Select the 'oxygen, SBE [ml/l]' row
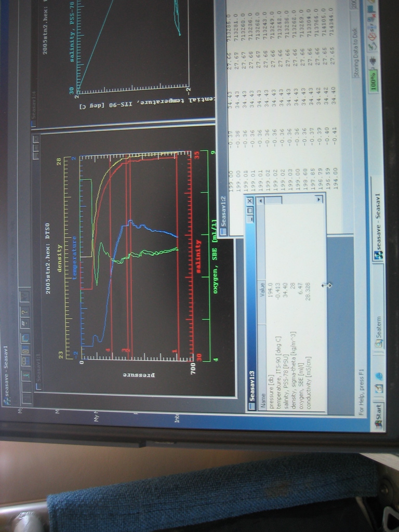Screen dimensions: 399x532 [301, 387]
